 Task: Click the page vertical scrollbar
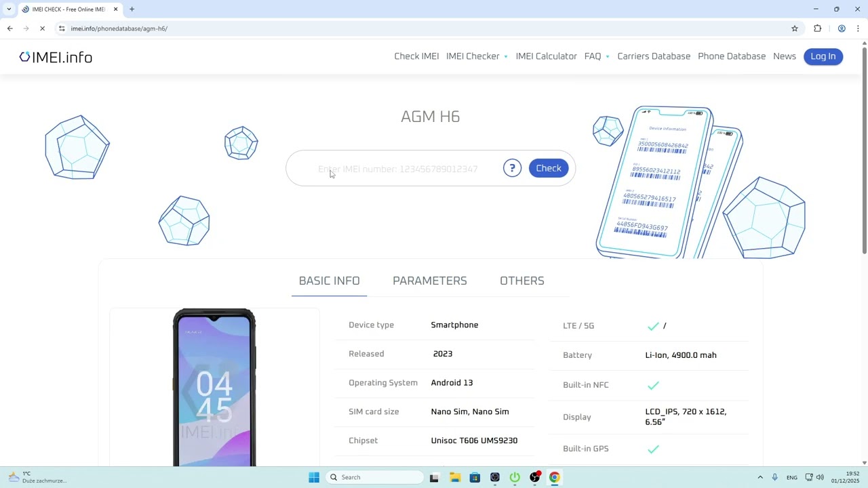tap(864, 150)
